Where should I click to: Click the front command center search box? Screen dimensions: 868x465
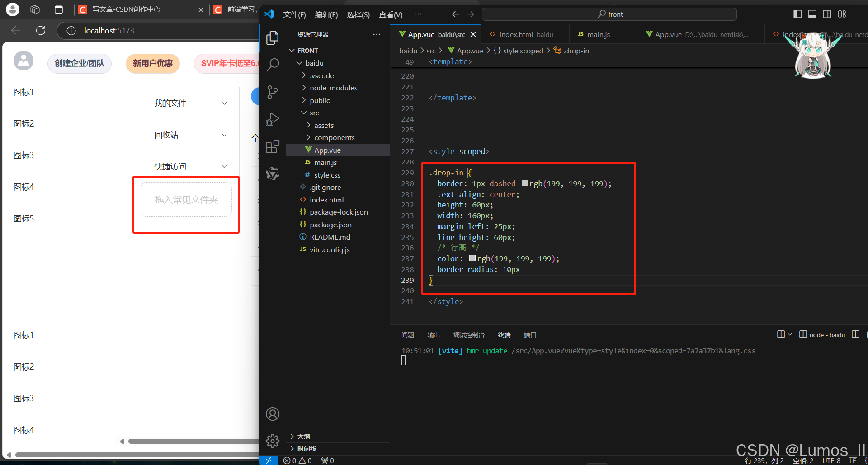point(609,14)
